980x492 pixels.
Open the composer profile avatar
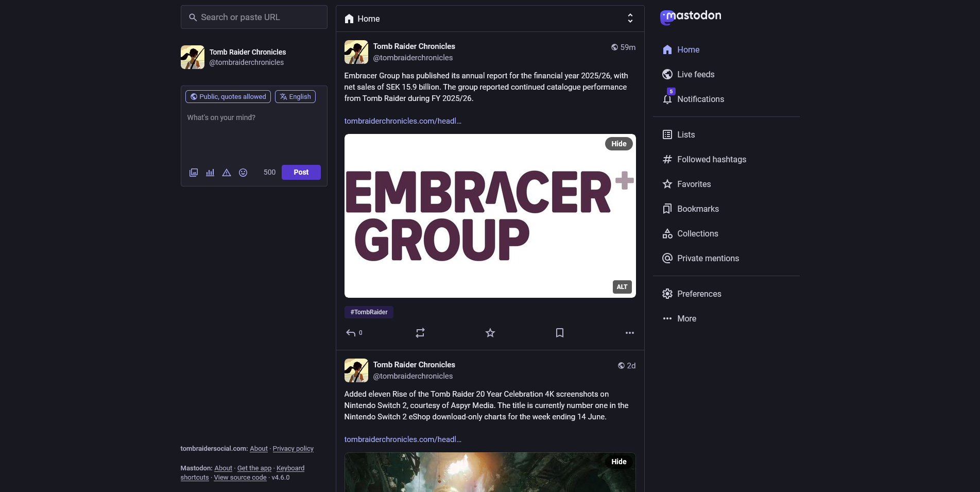click(x=193, y=57)
